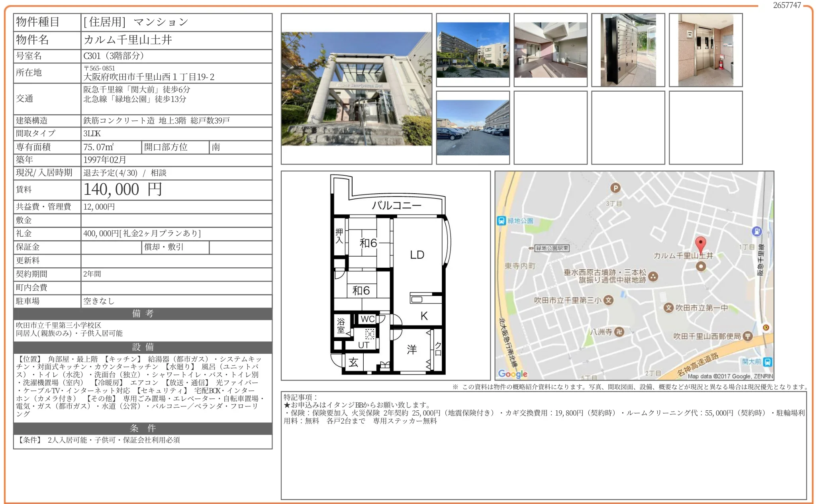Click the 140,000 円 rent value
Screen dimensions: 819x504
pyautogui.click(x=123, y=190)
